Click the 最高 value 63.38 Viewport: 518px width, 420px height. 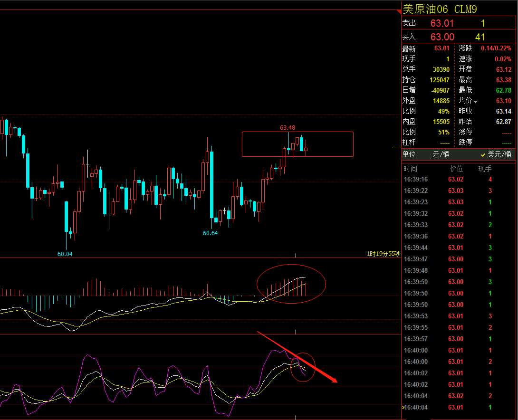point(503,80)
